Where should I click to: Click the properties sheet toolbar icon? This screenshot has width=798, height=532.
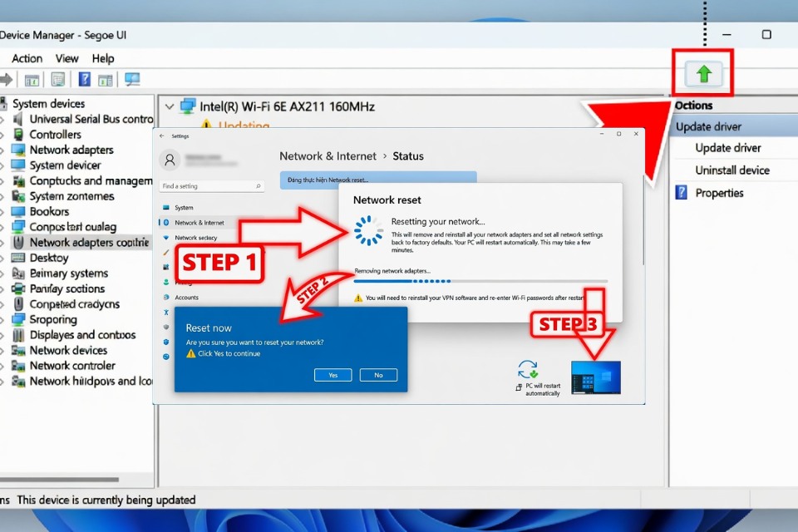click(x=58, y=80)
